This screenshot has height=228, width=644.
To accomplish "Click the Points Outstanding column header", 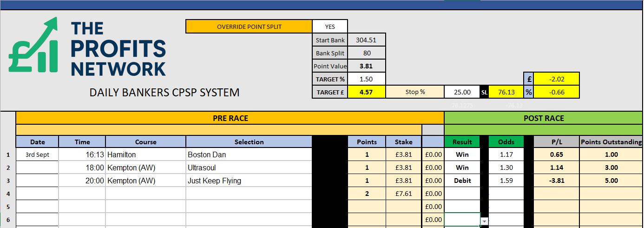I will [x=611, y=142].
